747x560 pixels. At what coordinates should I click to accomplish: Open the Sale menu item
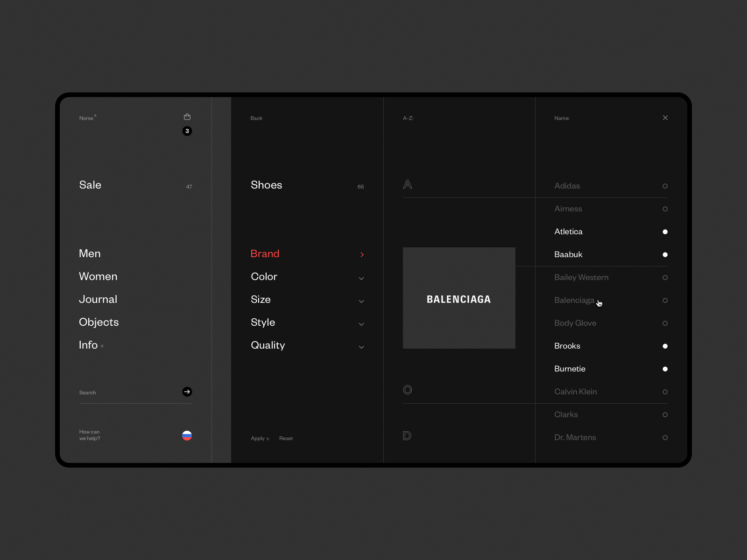(x=90, y=185)
